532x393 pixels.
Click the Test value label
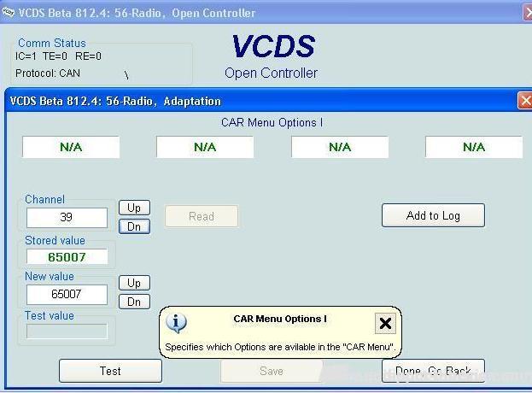[50, 315]
